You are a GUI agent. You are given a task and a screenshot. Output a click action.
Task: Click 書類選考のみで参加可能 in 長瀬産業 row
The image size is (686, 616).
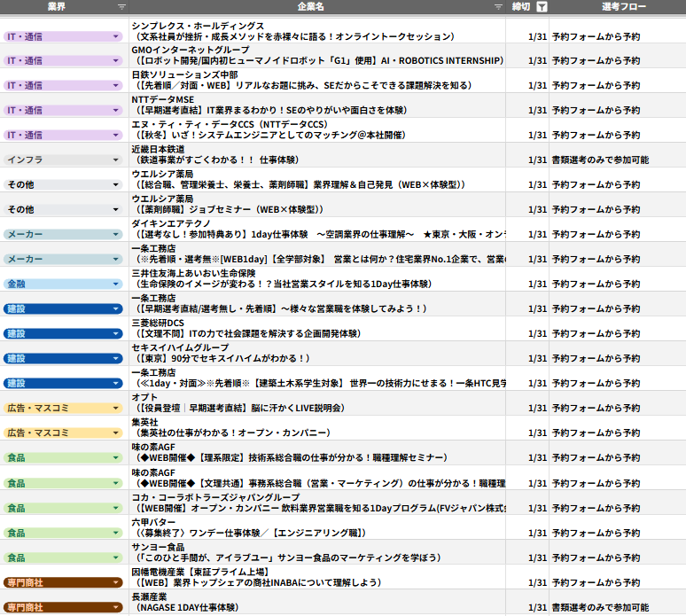[600, 608]
